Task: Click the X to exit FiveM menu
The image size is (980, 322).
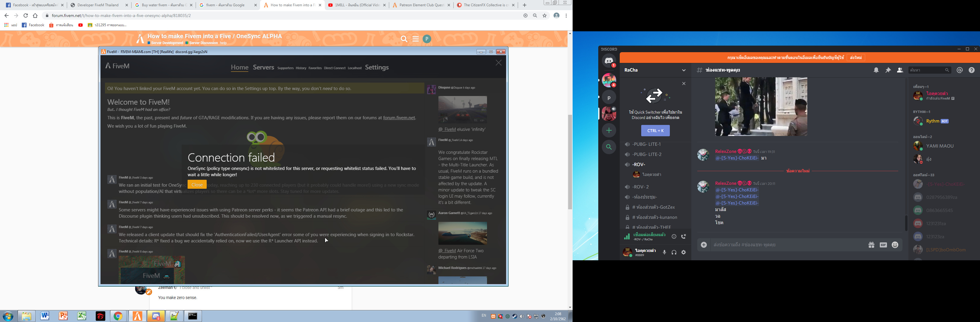Action: pos(498,63)
